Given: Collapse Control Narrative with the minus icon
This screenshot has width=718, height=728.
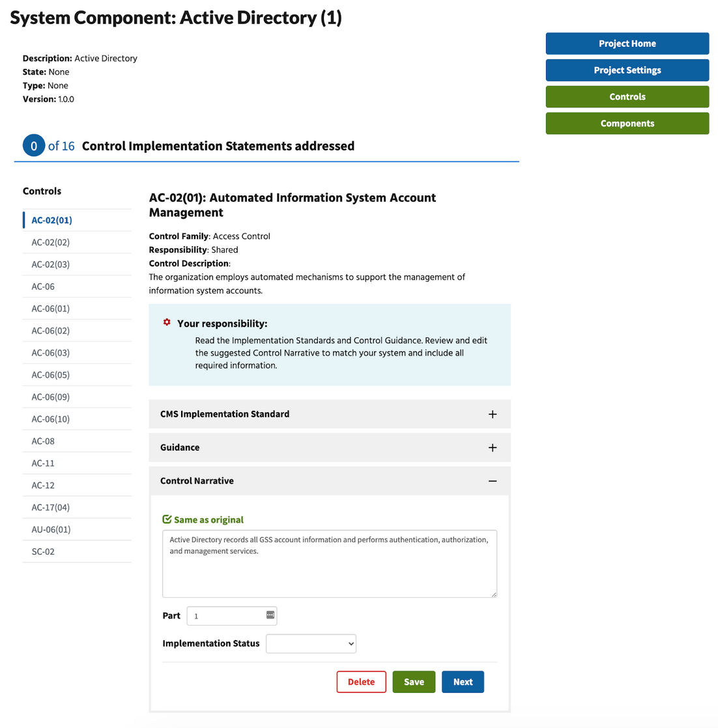Looking at the screenshot, I should pos(492,481).
